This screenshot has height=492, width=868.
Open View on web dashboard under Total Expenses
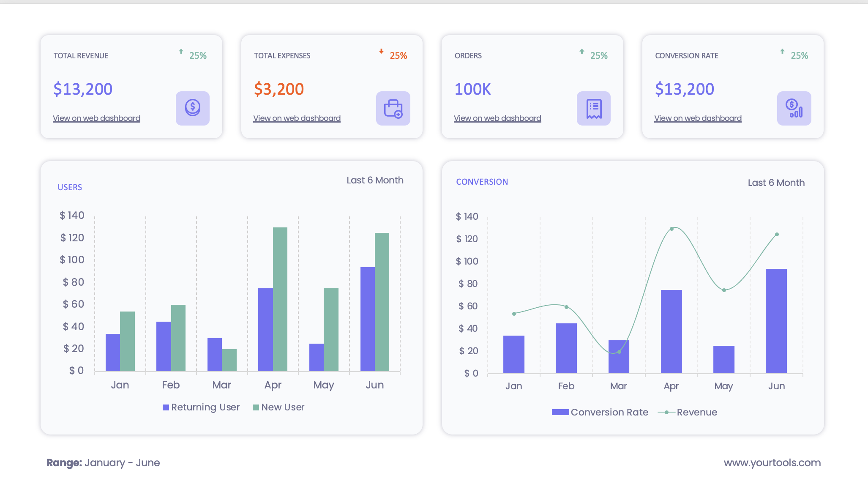(x=297, y=118)
